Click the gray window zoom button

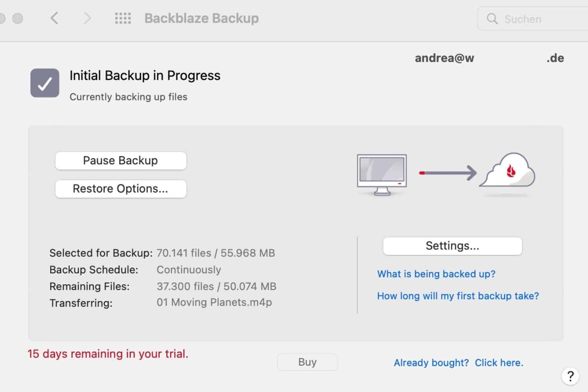tap(18, 18)
